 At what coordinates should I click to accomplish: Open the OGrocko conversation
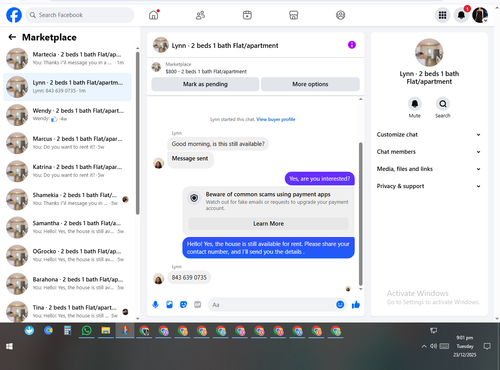coord(67,255)
